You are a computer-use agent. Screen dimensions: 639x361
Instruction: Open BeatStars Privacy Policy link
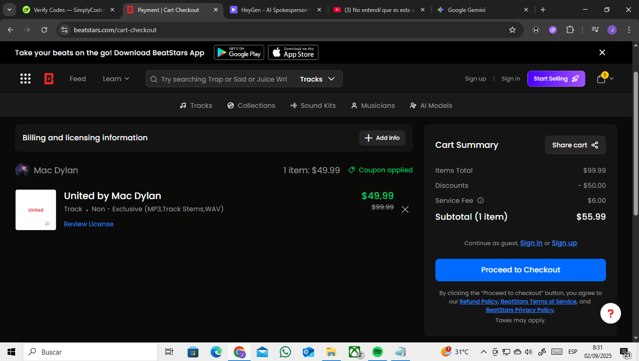pos(520,310)
